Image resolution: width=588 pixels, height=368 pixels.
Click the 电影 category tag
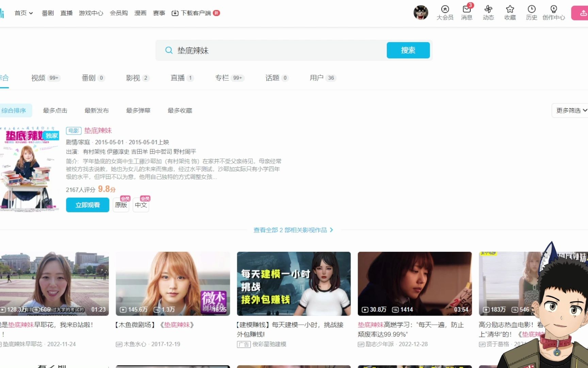point(73,131)
